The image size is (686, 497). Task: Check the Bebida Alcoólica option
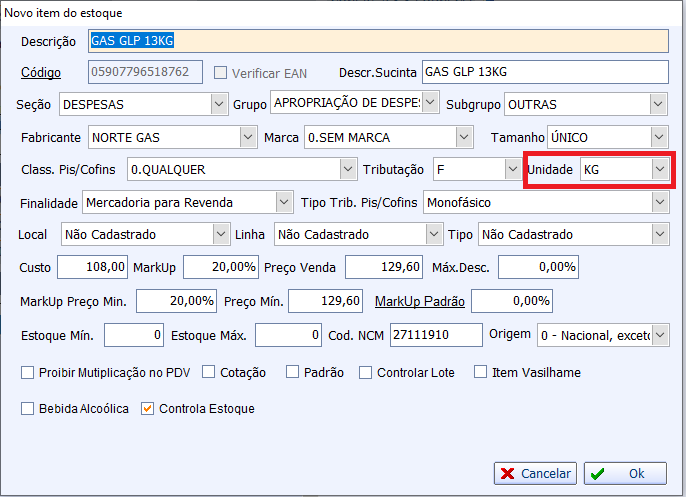27,408
